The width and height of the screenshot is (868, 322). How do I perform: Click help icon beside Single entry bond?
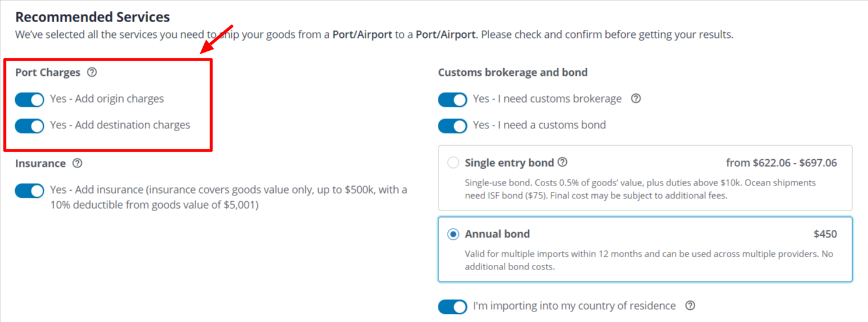[563, 162]
